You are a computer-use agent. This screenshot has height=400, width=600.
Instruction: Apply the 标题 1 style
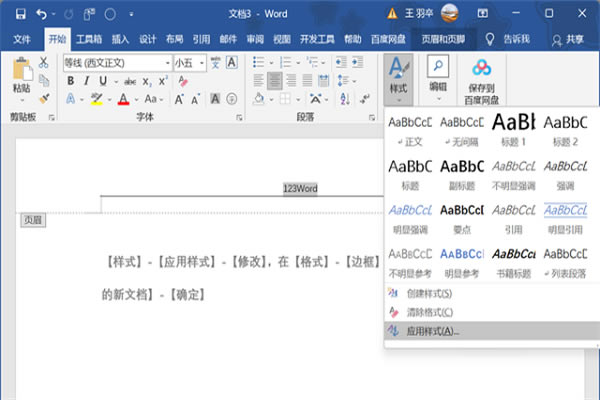[x=514, y=131]
